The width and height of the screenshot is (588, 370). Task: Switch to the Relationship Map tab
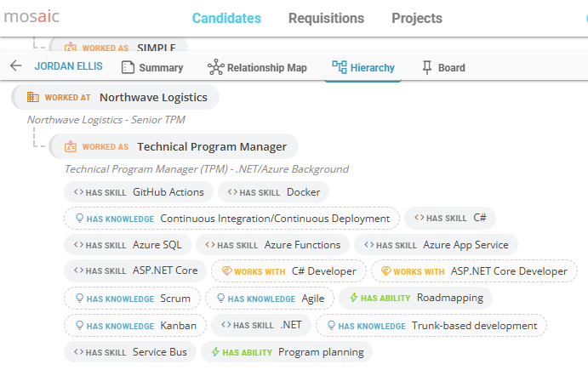[257, 67]
